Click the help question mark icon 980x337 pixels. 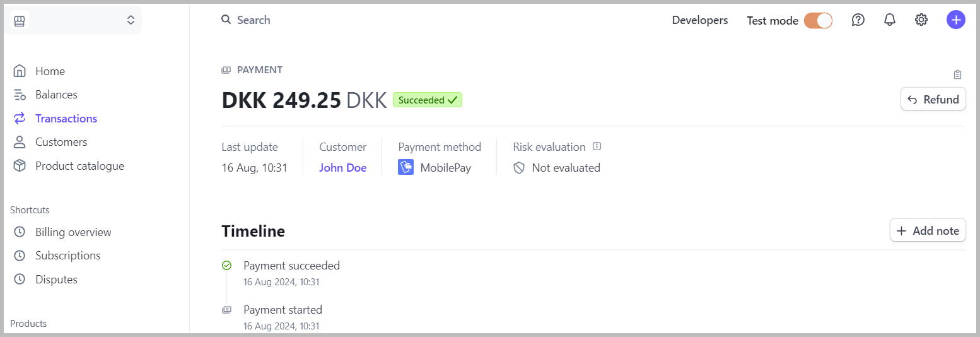tap(858, 20)
